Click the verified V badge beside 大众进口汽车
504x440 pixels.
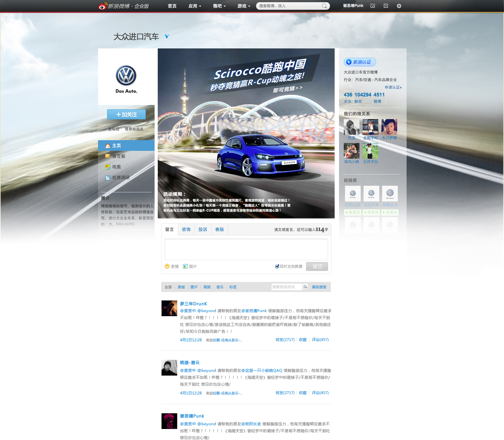pos(167,37)
